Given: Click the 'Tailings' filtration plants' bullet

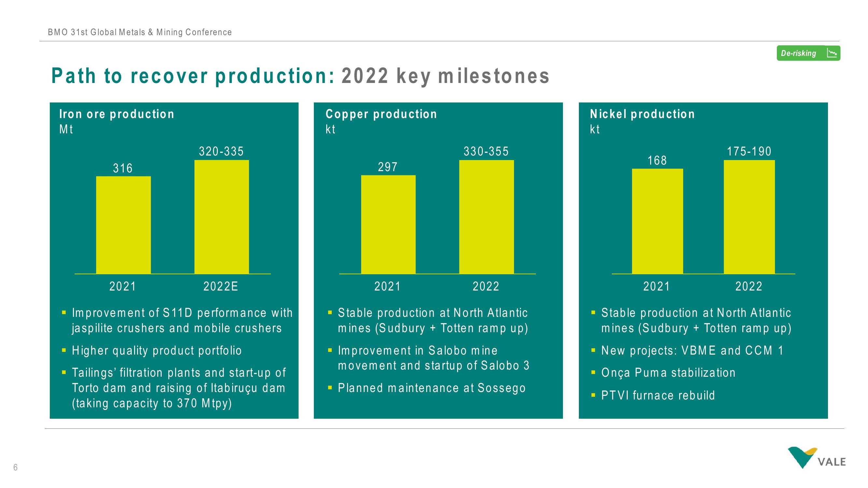Looking at the screenshot, I should point(179,388).
